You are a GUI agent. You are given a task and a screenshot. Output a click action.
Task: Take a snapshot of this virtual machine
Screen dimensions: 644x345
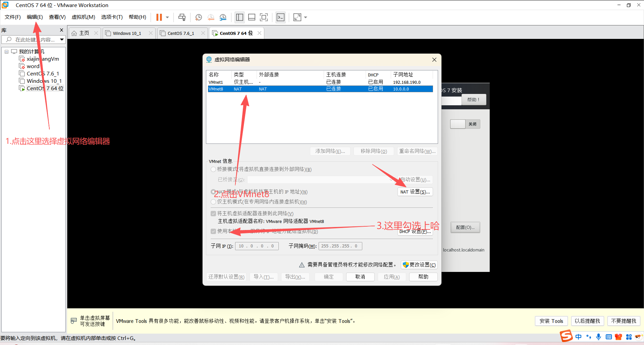point(199,17)
